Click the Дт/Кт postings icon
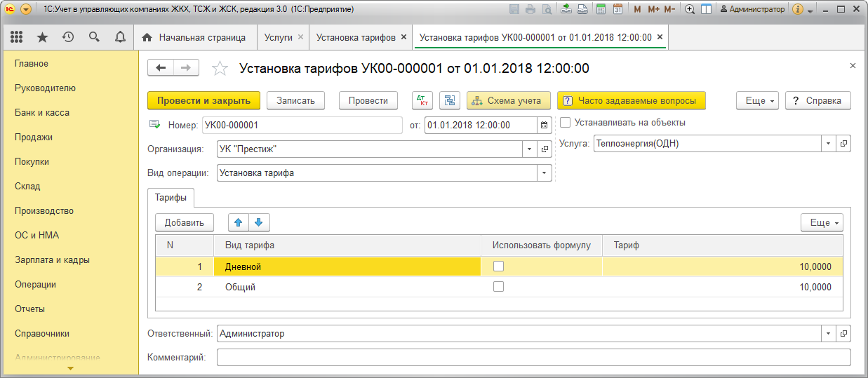This screenshot has width=868, height=378. (422, 100)
